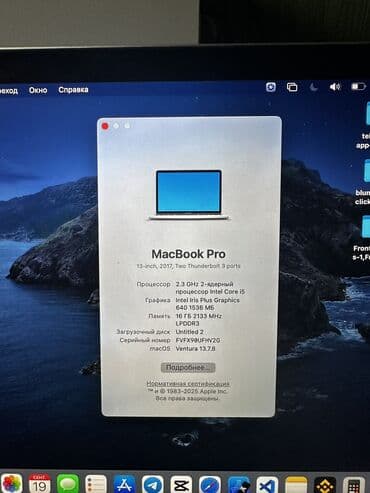Screen dimensions: 370x493
Task: Open Safari browser from the Dock
Action: (x=210, y=484)
